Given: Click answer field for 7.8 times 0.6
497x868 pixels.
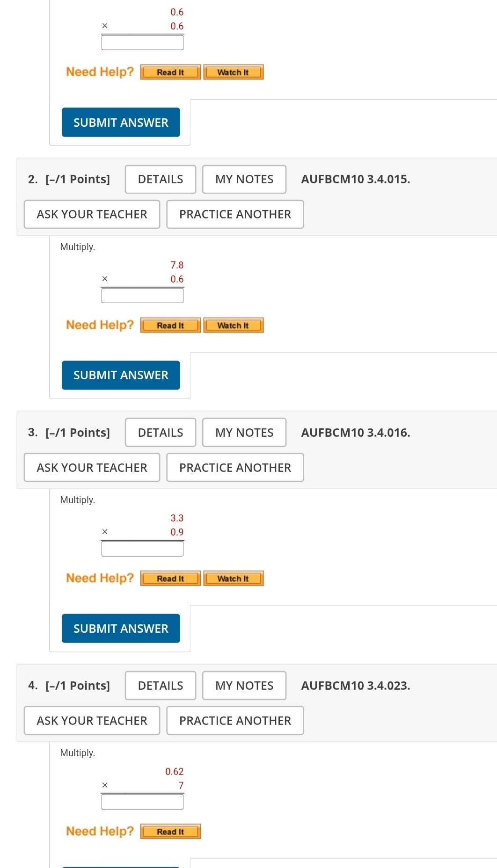Looking at the screenshot, I should [142, 296].
